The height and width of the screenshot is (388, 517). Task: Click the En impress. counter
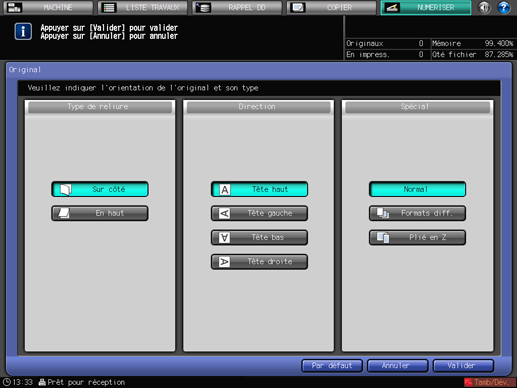(x=385, y=54)
